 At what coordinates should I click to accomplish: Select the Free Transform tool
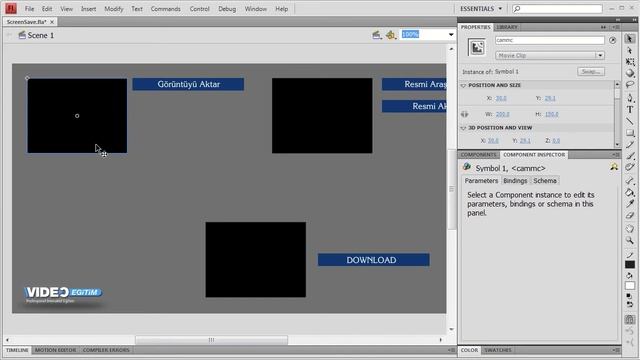click(x=630, y=62)
